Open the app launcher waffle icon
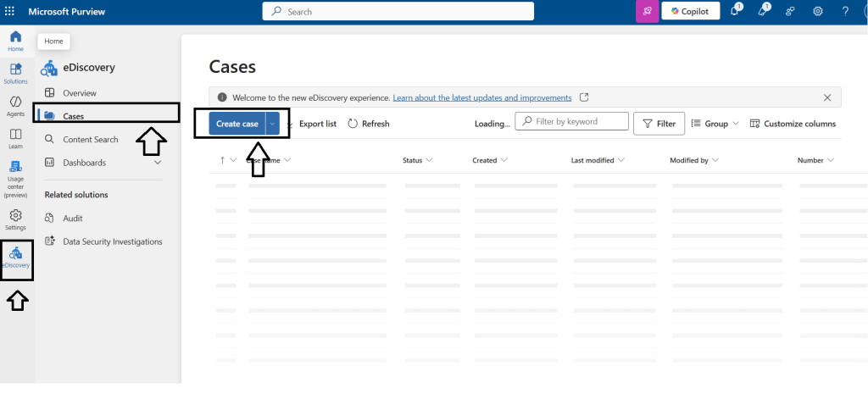This screenshot has height=399, width=868. pyautogui.click(x=9, y=12)
